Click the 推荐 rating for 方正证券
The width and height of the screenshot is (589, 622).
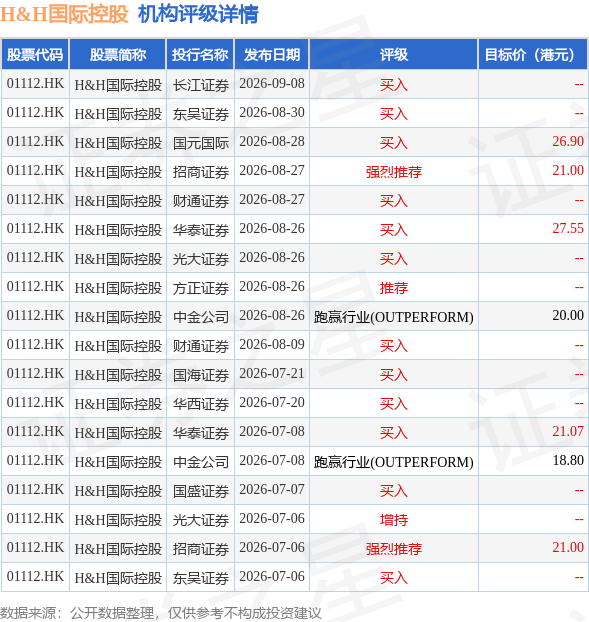[393, 288]
